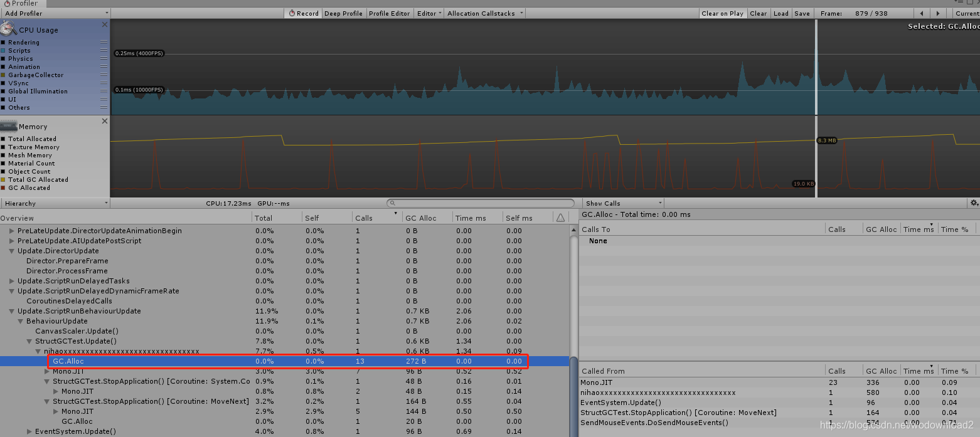980x437 pixels.
Task: Open the settings gear in details pane
Action: 974,203
